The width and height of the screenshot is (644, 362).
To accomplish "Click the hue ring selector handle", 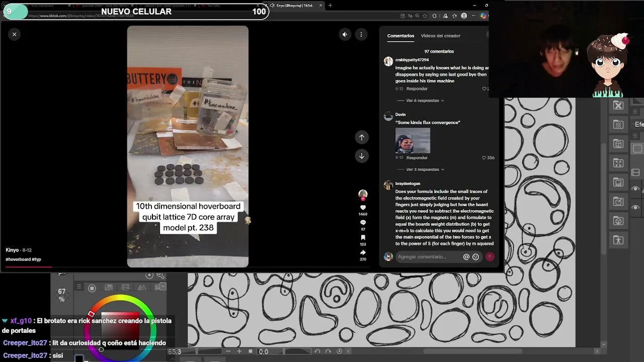I will coord(91,314).
